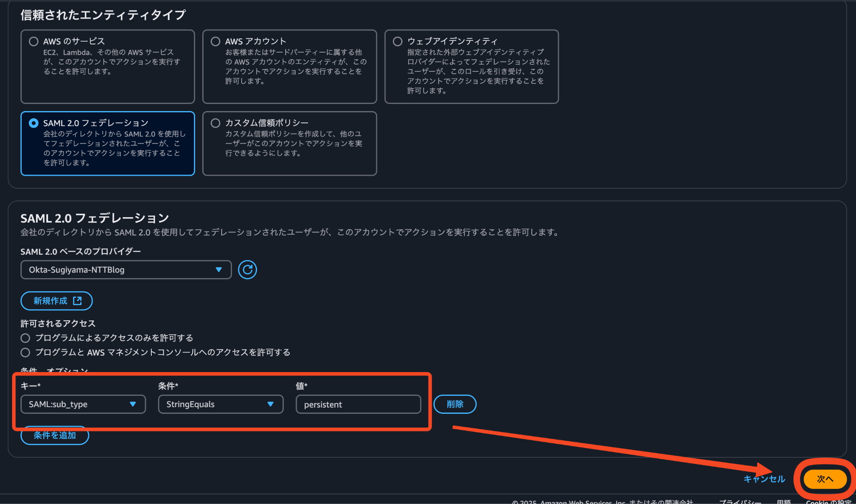Viewport: 856px width, 504px height.
Task: Choose the ウェブアイデンティティ option
Action: 397,41
